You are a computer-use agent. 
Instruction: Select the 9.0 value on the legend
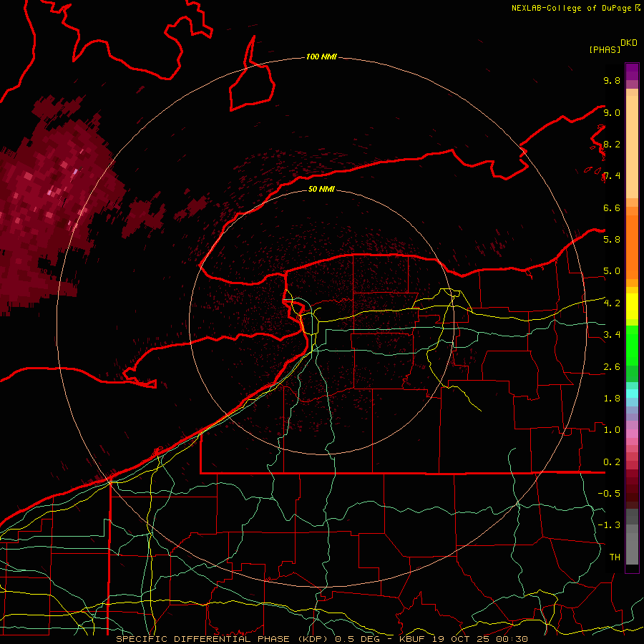[612, 112]
